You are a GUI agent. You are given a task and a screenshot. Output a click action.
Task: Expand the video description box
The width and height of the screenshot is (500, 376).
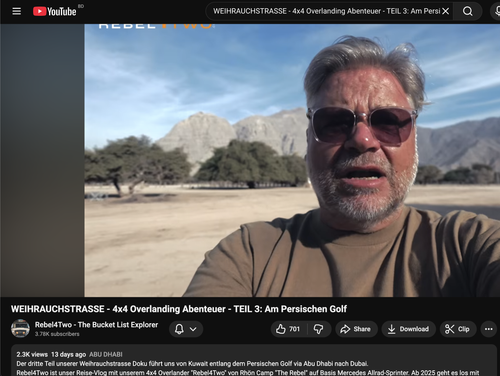coord(254,361)
